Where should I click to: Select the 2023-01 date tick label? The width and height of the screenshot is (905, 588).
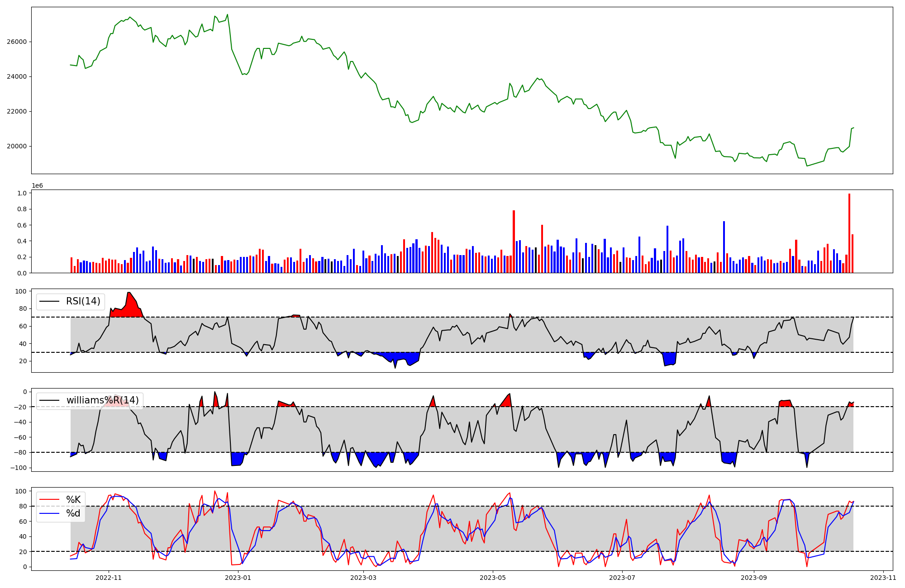pos(238,578)
